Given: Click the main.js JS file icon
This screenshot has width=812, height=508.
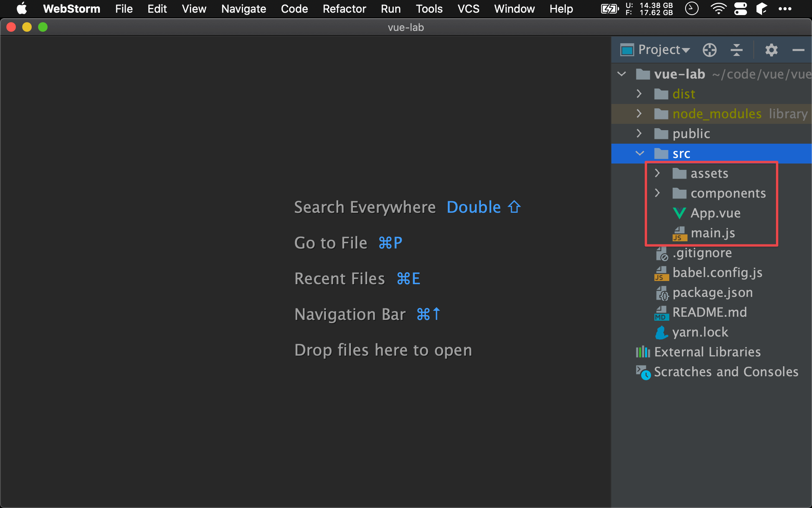Looking at the screenshot, I should pyautogui.click(x=680, y=233).
